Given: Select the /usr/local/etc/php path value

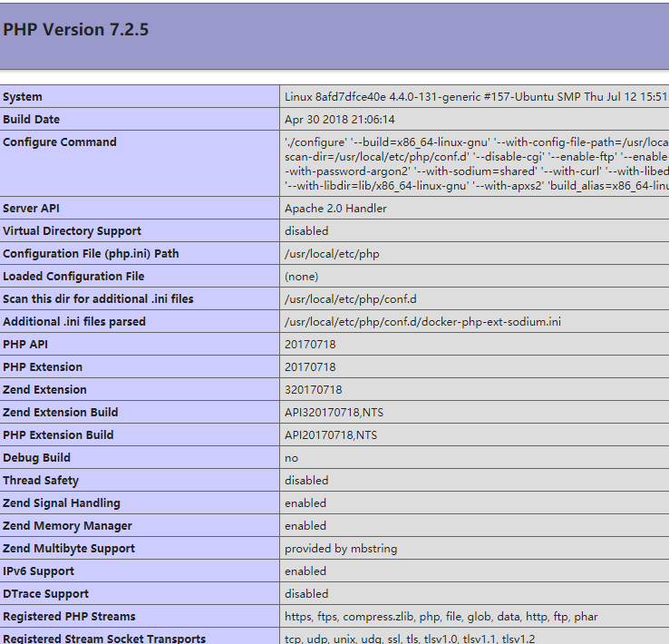Looking at the screenshot, I should point(332,253).
